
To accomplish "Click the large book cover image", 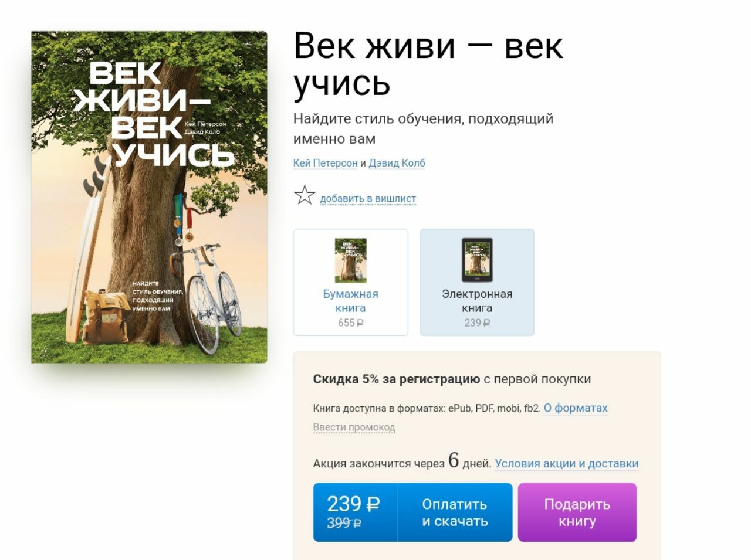I will tap(149, 197).
